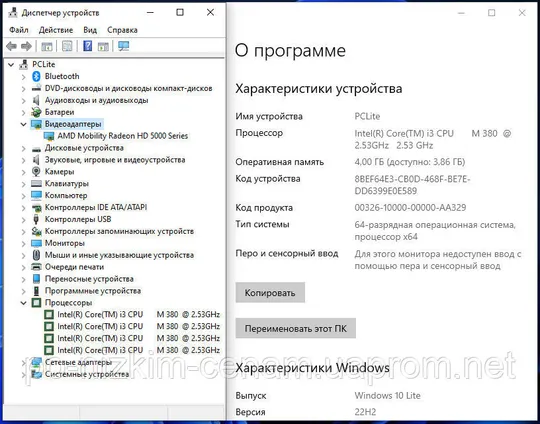Select the Системные устройства label
The height and width of the screenshot is (424, 540).
pyautogui.click(x=87, y=374)
